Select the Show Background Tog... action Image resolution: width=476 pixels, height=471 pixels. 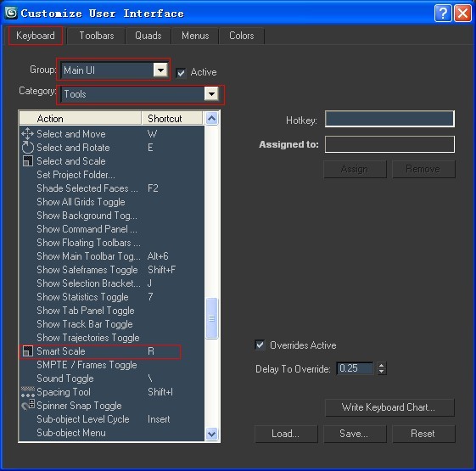pos(112,216)
